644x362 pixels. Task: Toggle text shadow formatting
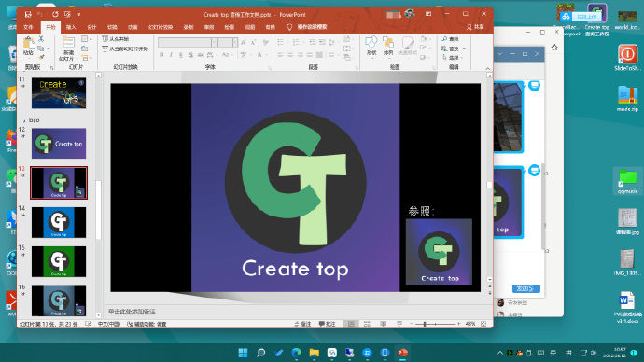(191, 55)
